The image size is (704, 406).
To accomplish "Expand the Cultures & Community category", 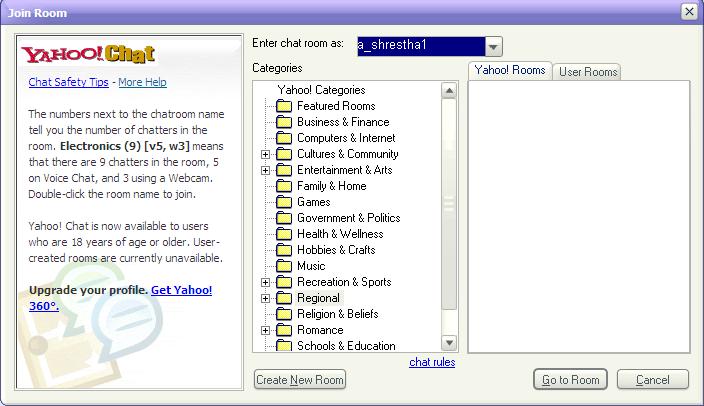I will (265, 154).
